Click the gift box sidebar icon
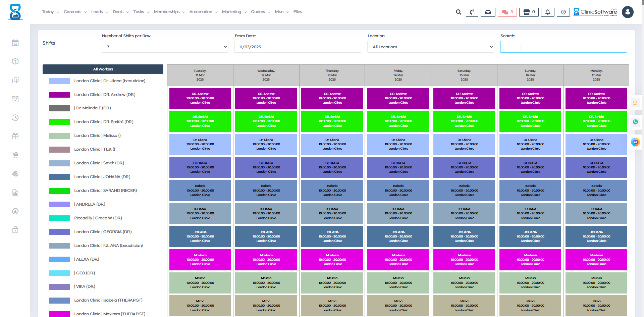This screenshot has width=644, height=317. 15,136
